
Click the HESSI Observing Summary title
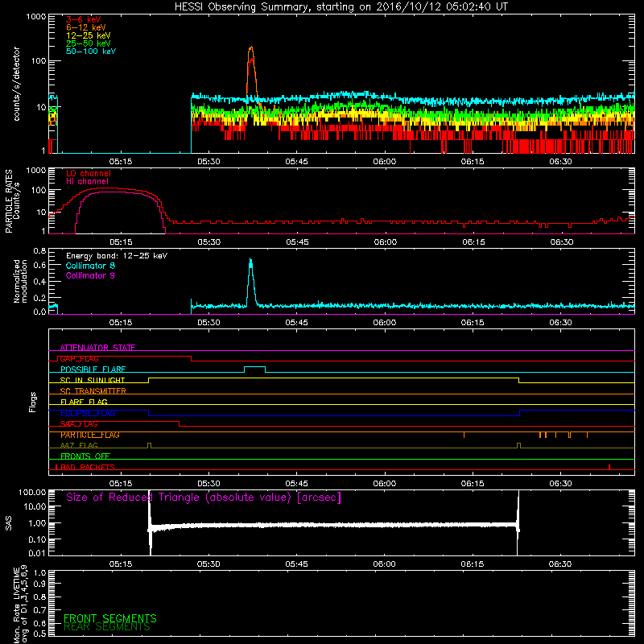coord(341,7)
